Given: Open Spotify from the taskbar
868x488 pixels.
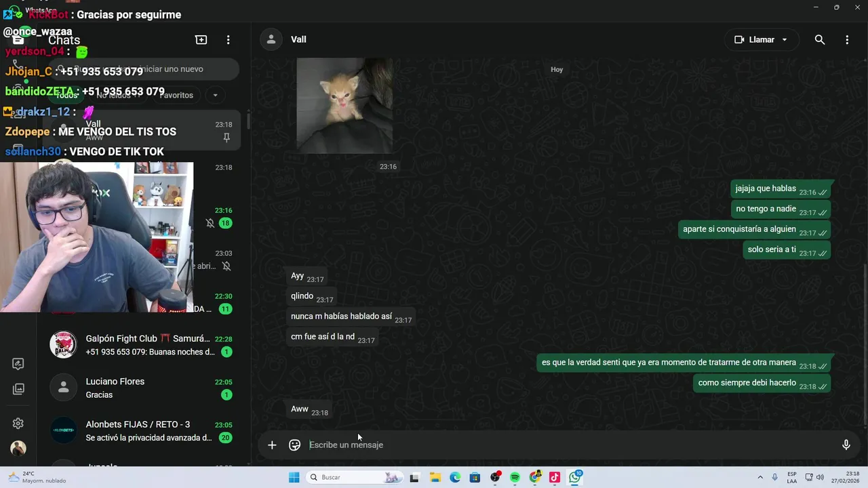Looking at the screenshot, I should 515,478.
